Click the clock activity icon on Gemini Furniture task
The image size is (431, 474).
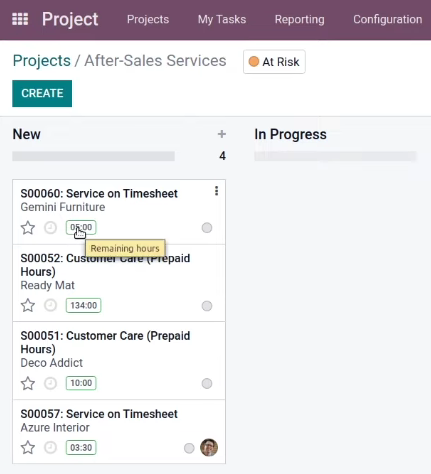(x=50, y=228)
